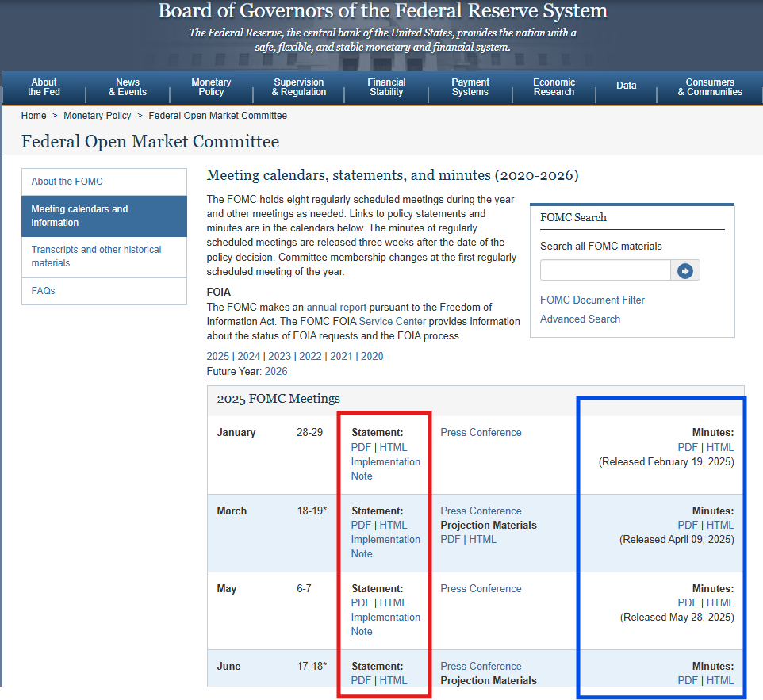
Task: Open March statement PDF link
Action: click(361, 526)
